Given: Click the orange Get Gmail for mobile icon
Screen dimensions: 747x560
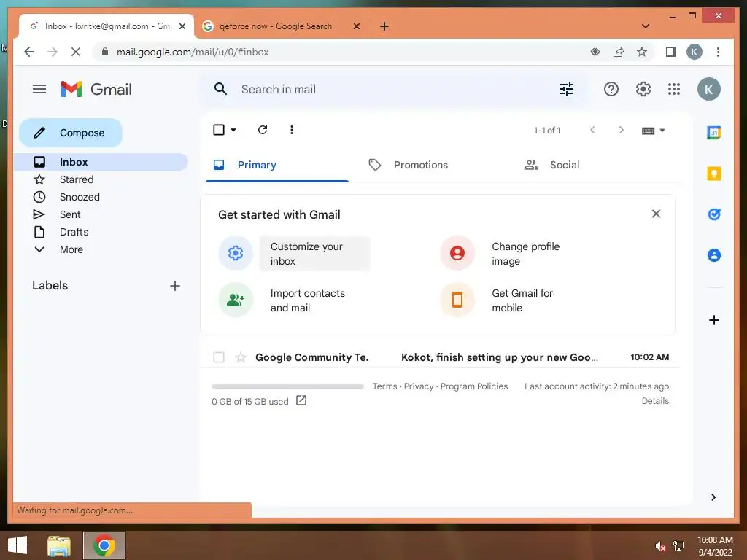Looking at the screenshot, I should tap(457, 300).
